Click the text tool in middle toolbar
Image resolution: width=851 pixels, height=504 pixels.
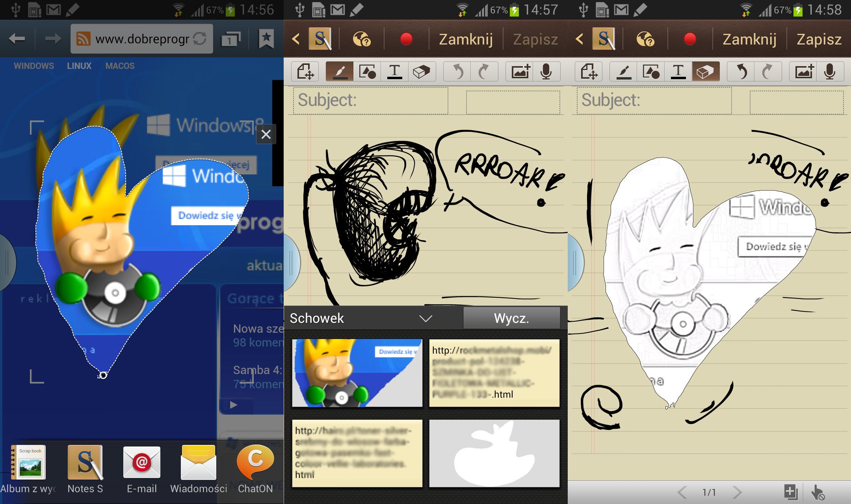coord(394,72)
